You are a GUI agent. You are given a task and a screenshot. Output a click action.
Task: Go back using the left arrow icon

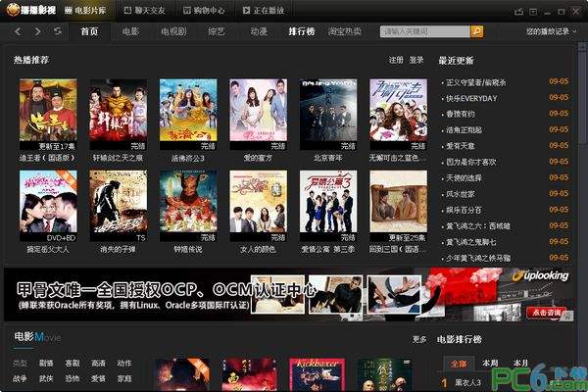tap(18, 31)
